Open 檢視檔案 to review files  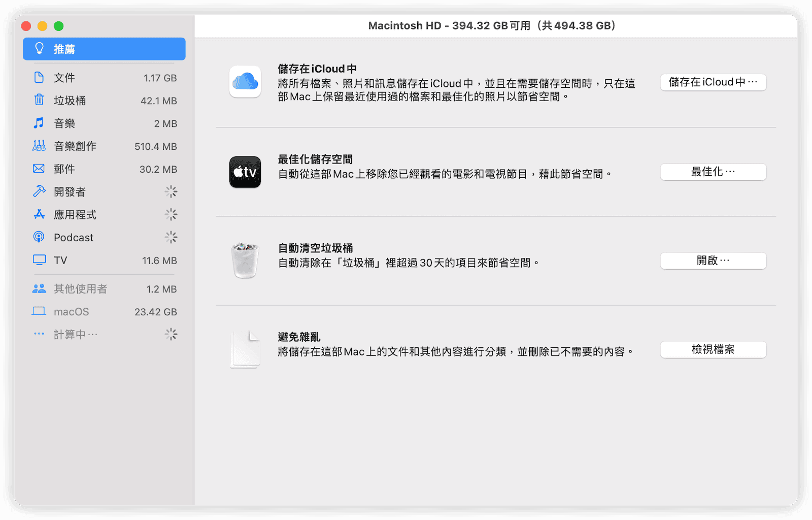point(713,349)
